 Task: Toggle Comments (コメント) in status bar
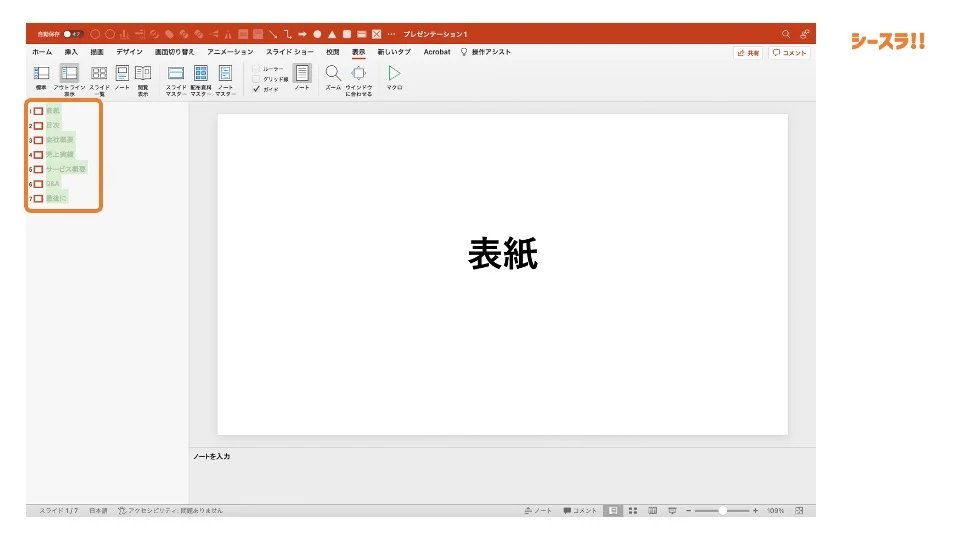pos(580,511)
